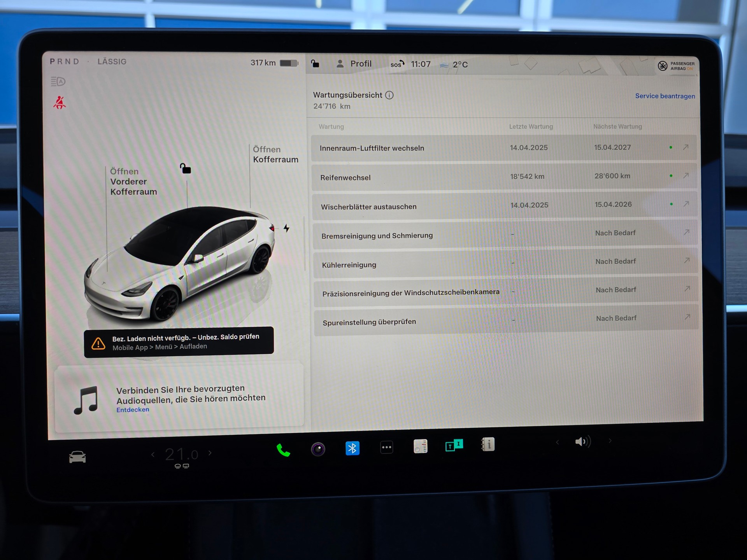Click Entdecken link in audio card

[133, 409]
